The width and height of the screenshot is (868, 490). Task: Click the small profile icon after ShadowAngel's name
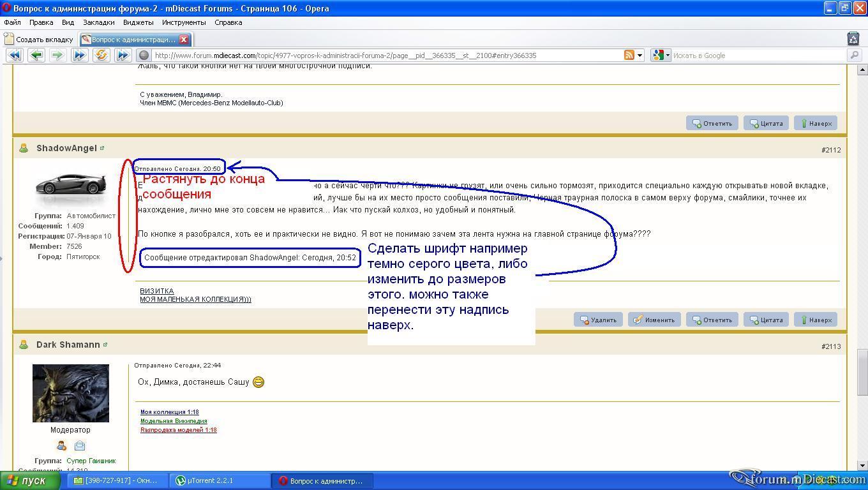tap(102, 148)
